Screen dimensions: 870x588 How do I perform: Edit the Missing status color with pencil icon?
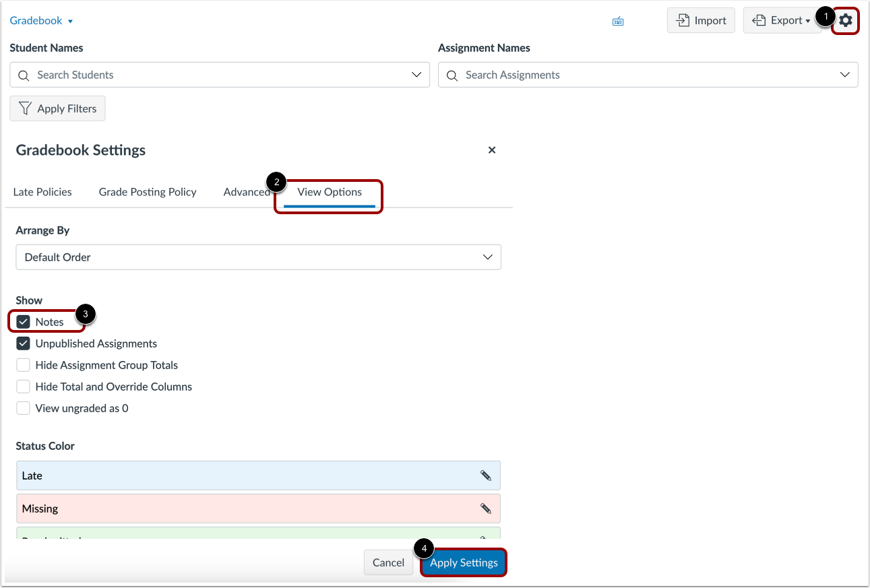(486, 508)
